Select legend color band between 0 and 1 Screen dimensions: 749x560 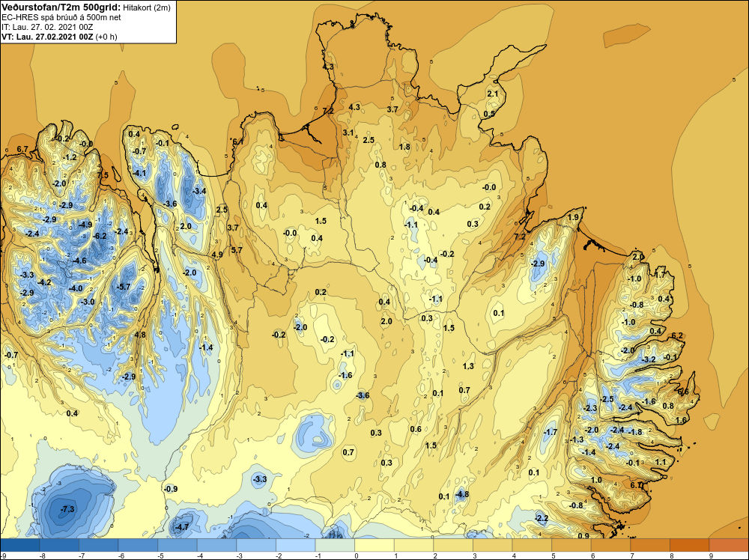(x=374, y=545)
